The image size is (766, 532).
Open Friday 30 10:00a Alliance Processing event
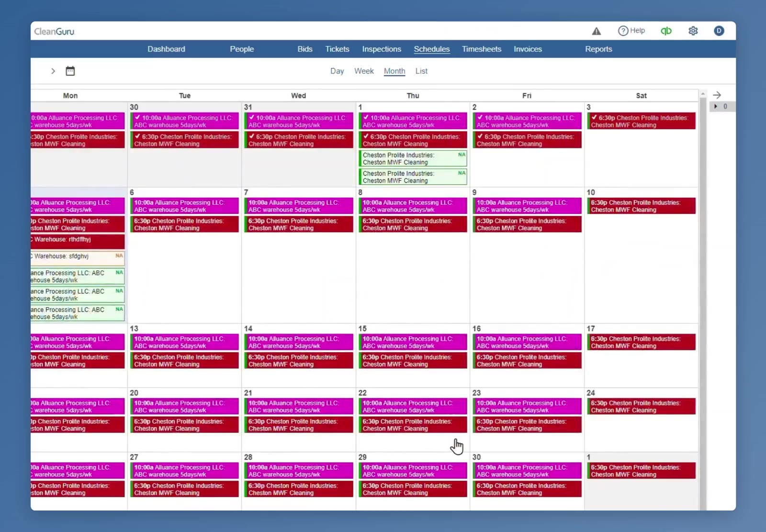527,471
